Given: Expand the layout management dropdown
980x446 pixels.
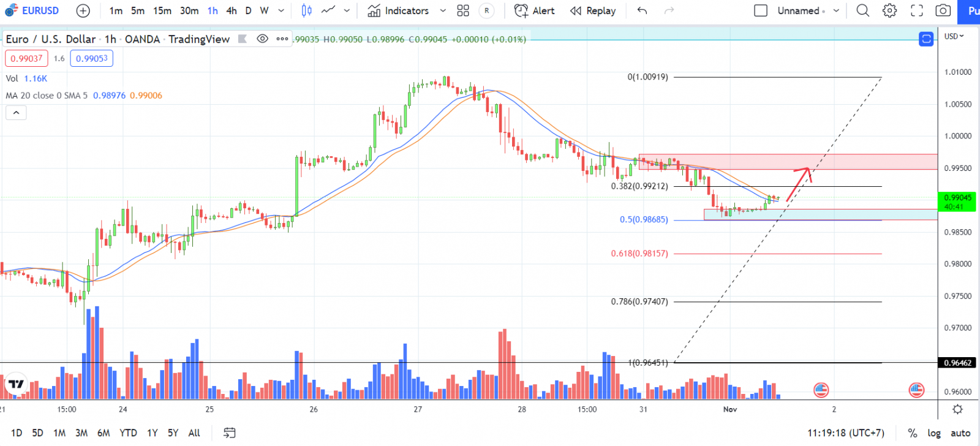Looking at the screenshot, I should 836,10.
